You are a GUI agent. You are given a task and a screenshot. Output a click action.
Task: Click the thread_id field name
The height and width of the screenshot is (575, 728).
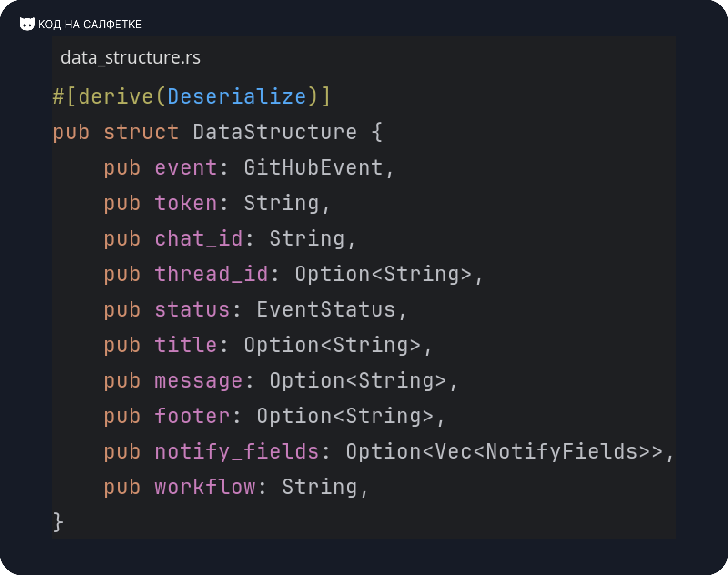coord(211,274)
